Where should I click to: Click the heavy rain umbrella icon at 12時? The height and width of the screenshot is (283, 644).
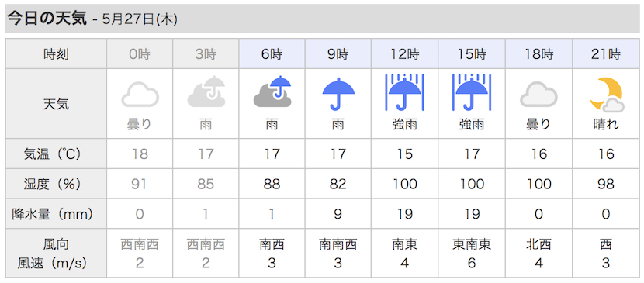[405, 93]
